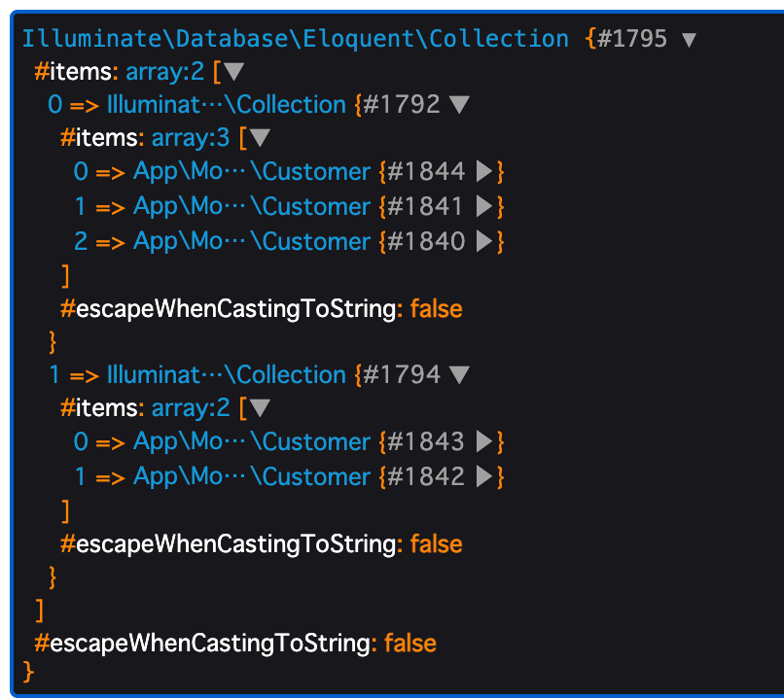Expand Customer #1842 arrow

pos(484,476)
